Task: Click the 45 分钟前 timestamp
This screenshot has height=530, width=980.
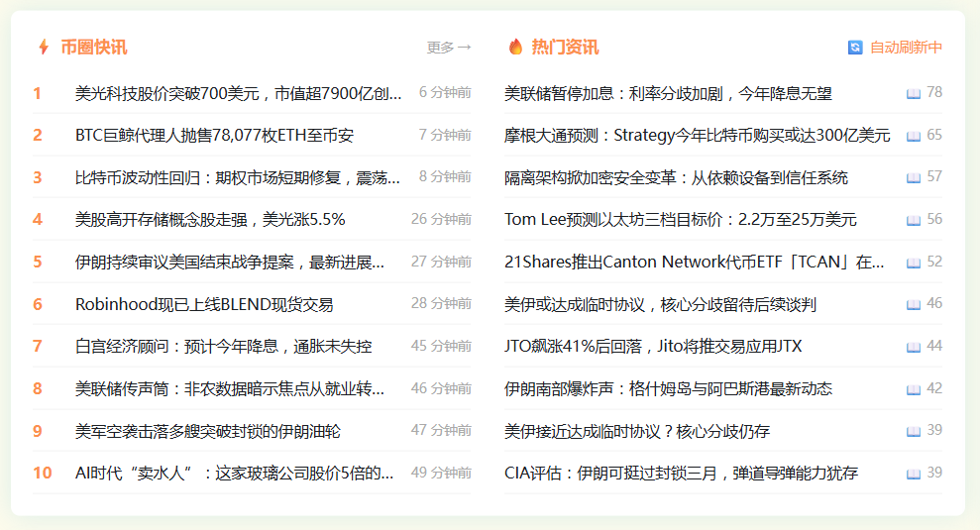Action: pos(441,347)
